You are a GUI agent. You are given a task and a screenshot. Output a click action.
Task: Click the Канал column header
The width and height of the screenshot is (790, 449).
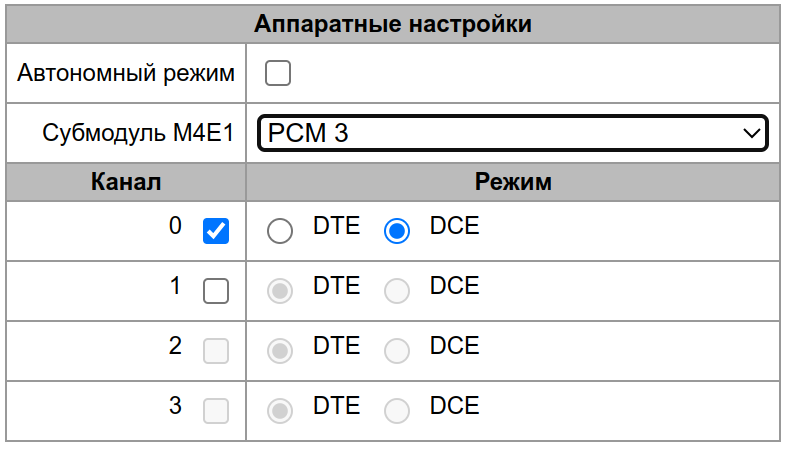coord(126,182)
